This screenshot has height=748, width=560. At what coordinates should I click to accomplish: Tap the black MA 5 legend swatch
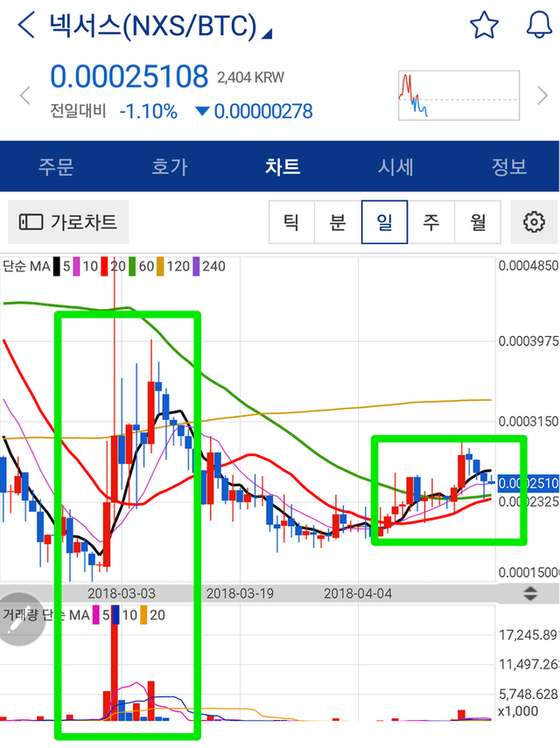(x=57, y=266)
